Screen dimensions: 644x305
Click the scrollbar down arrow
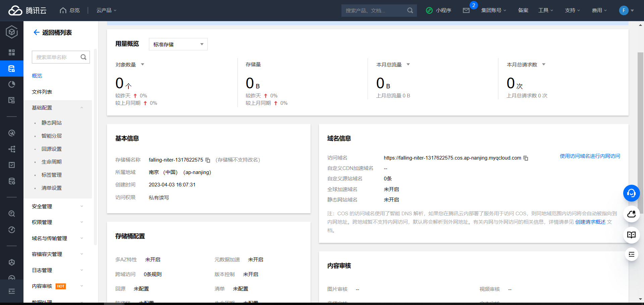pyautogui.click(x=641, y=299)
